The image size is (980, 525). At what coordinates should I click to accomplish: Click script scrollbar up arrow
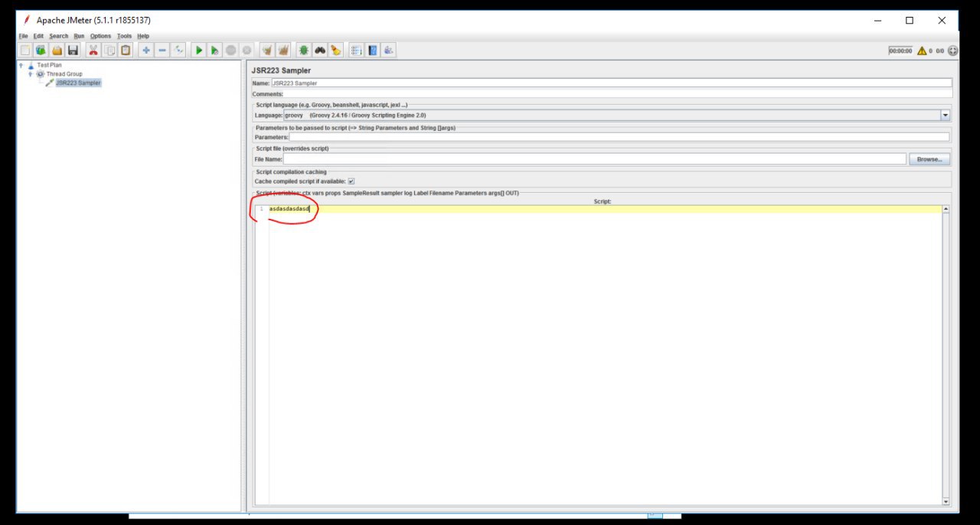click(x=946, y=209)
